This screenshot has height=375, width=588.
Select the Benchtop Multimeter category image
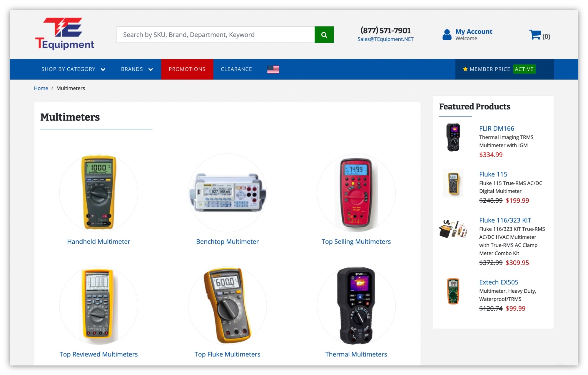pos(228,193)
